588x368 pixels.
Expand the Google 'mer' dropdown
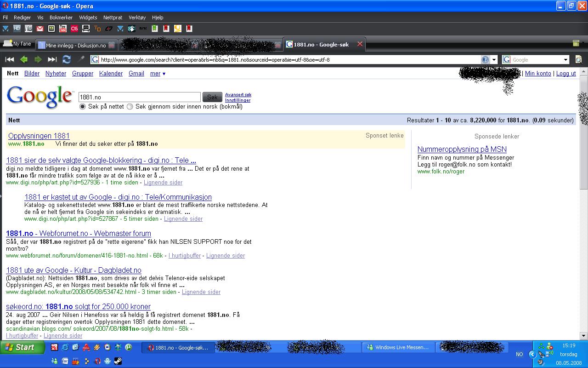click(x=158, y=74)
